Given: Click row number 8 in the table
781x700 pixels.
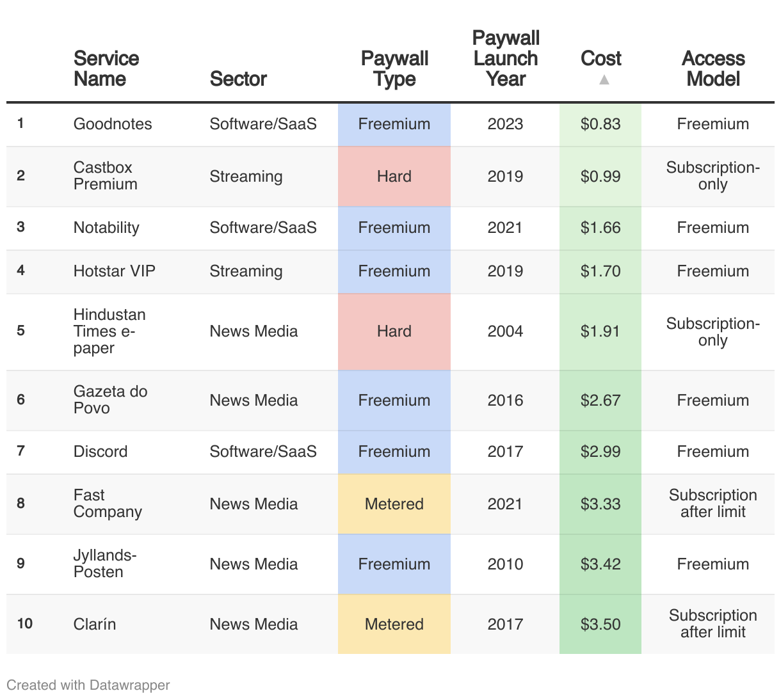Looking at the screenshot, I should coord(21,504).
